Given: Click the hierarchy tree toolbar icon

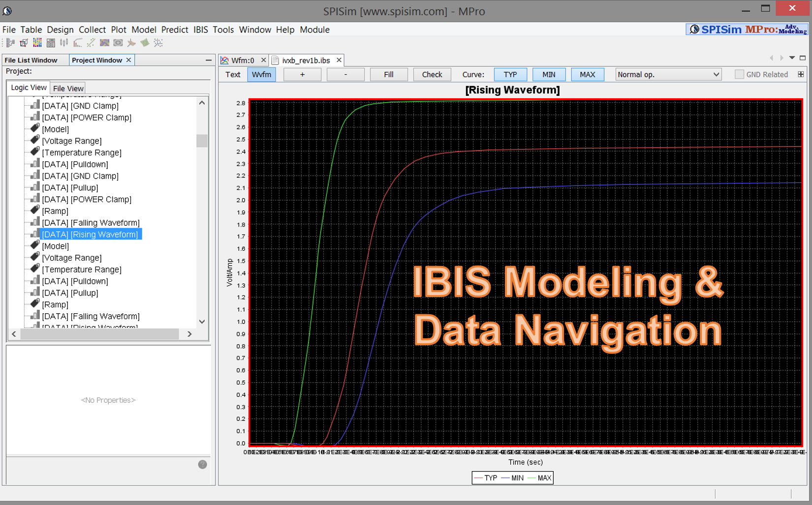Looking at the screenshot, I should (x=10, y=43).
